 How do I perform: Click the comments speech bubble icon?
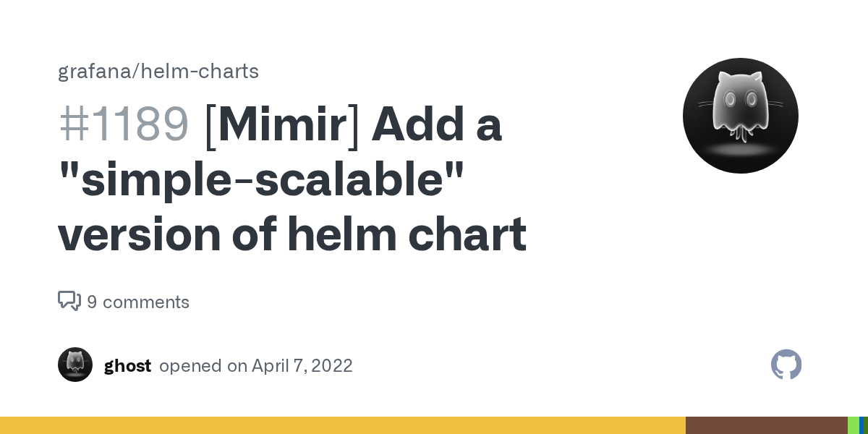pos(69,301)
